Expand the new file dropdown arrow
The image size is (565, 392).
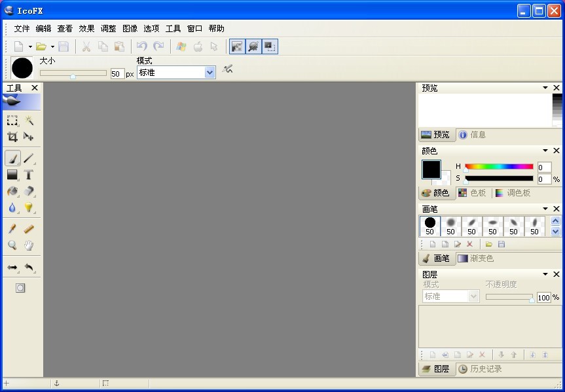pyautogui.click(x=30, y=46)
